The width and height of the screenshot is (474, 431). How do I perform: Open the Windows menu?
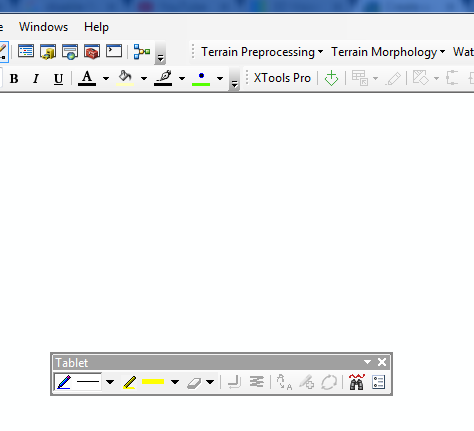point(43,27)
